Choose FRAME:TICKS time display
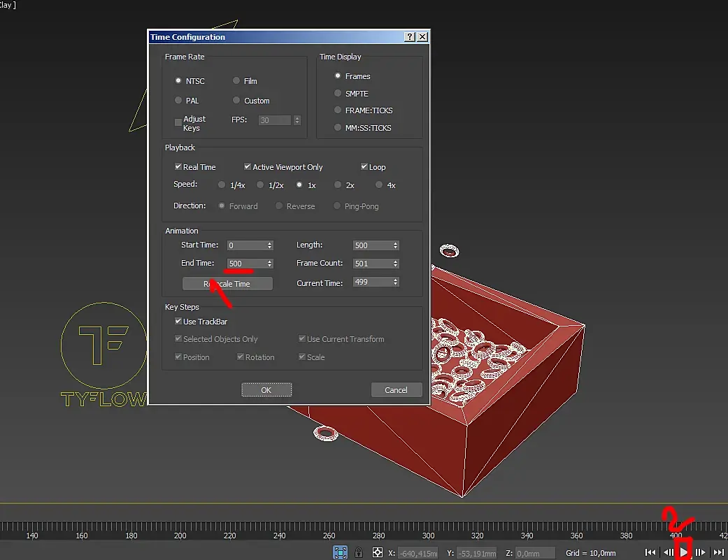Screen dimensions: 728x560 [338, 110]
